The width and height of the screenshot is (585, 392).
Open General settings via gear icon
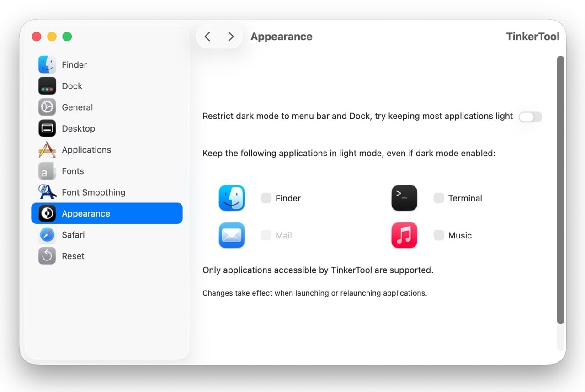48,107
